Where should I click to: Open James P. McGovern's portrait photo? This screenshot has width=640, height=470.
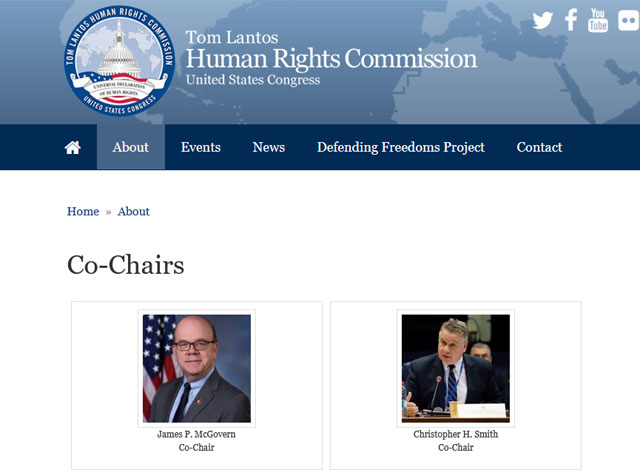pyautogui.click(x=197, y=368)
